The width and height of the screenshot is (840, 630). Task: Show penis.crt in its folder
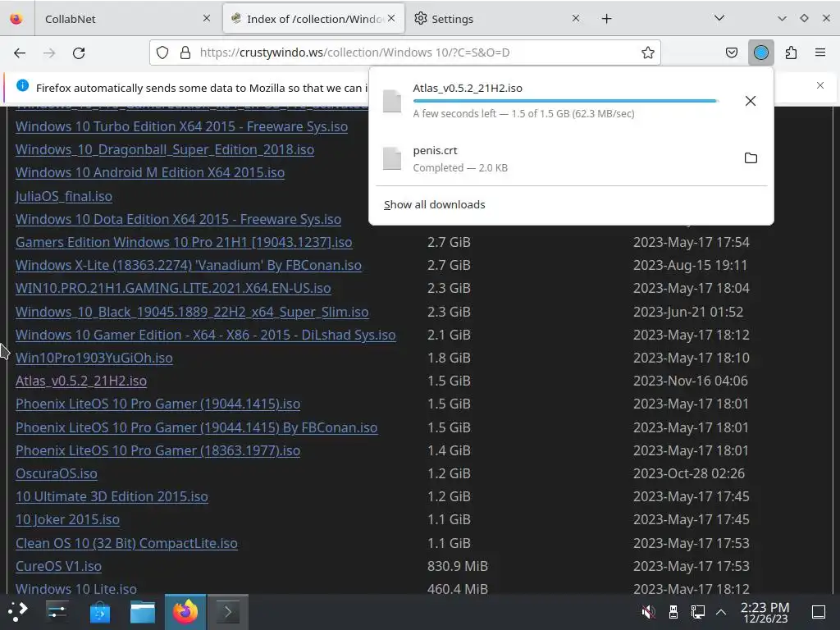[751, 158]
